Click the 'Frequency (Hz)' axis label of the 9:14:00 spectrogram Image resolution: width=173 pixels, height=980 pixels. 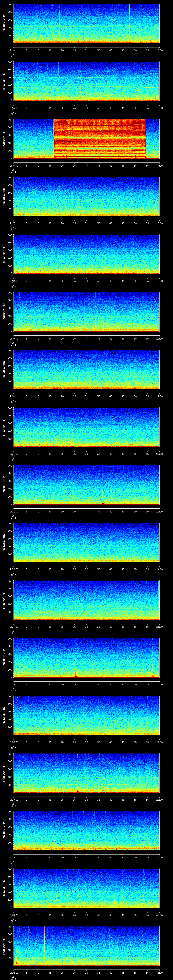tap(4, 24)
